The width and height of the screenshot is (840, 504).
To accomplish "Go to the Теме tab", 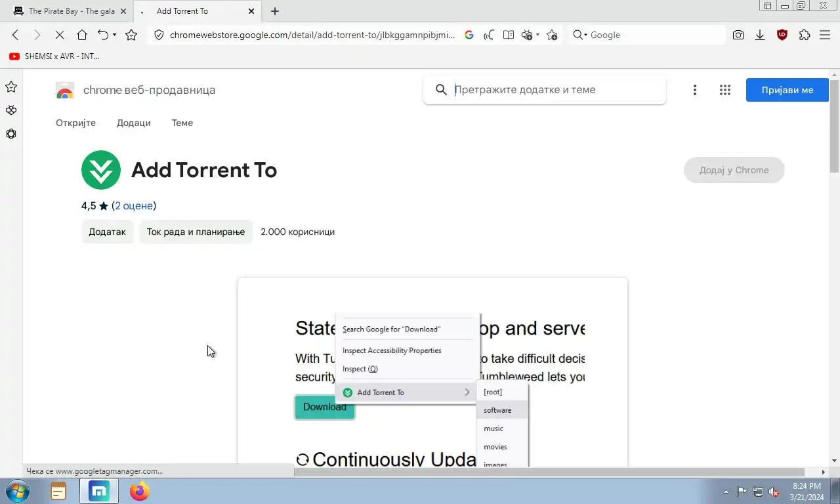I will [182, 123].
